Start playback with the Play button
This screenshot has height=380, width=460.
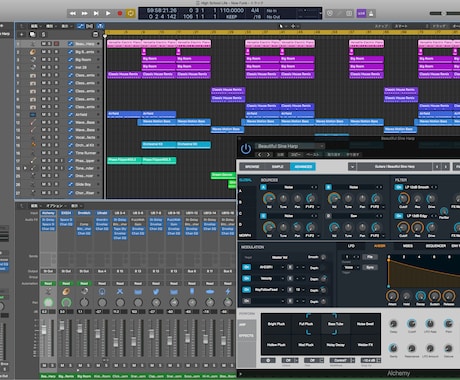coord(108,13)
